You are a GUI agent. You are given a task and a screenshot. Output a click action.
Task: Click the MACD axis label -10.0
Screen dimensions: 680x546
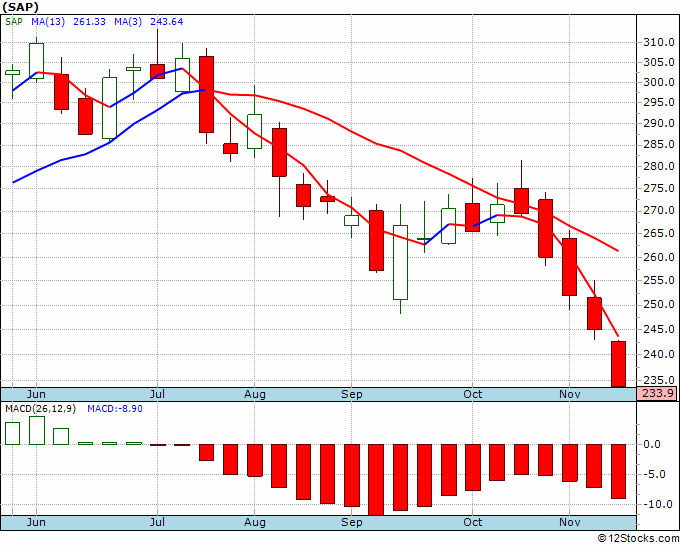coord(657,504)
